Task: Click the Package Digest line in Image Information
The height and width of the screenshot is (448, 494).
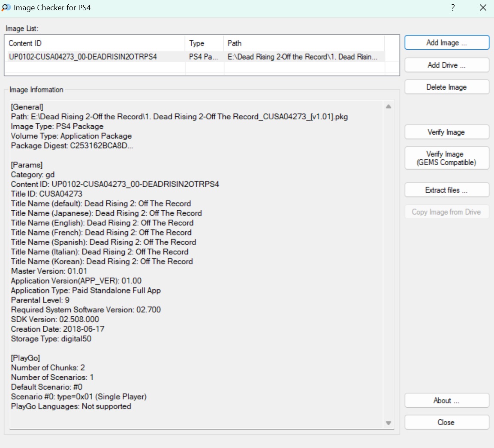Action: click(72, 145)
